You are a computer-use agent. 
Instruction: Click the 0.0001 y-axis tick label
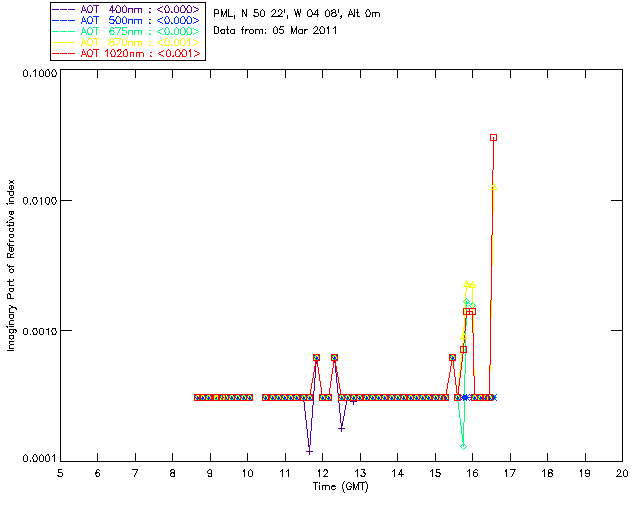click(x=39, y=458)
